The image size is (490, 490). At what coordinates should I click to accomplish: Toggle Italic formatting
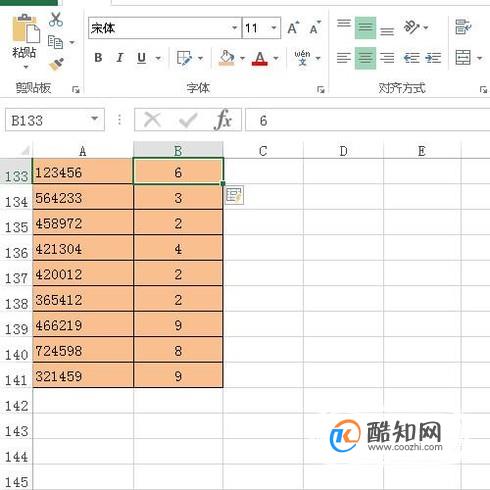(120, 58)
